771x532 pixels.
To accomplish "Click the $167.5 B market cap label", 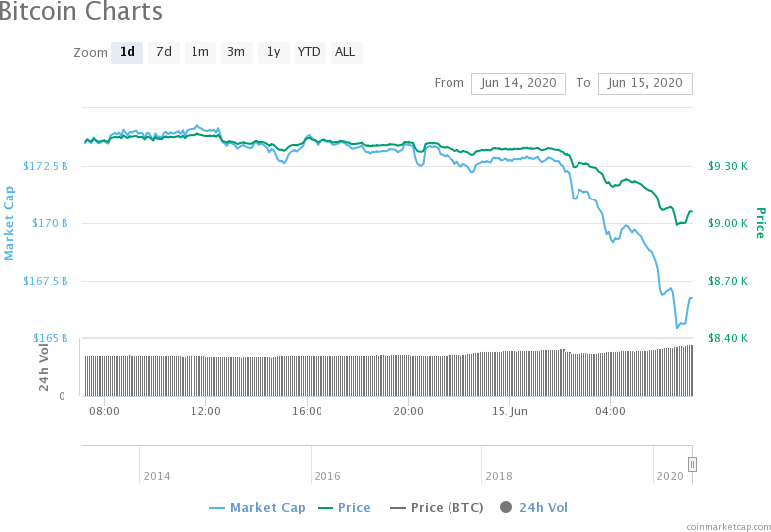I will pos(46,281).
